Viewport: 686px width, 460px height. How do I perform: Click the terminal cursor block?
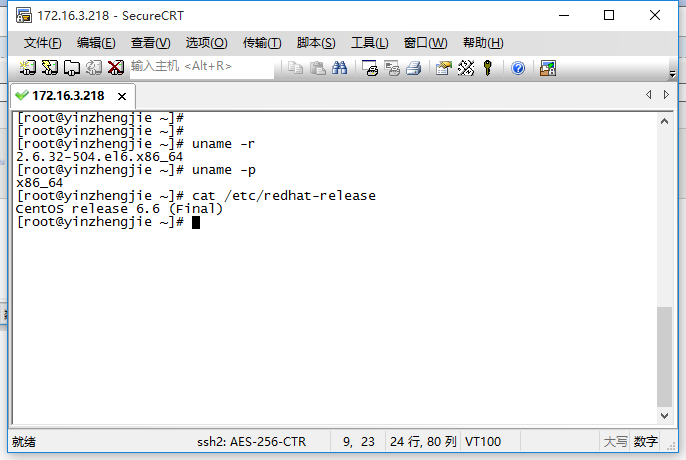point(196,222)
